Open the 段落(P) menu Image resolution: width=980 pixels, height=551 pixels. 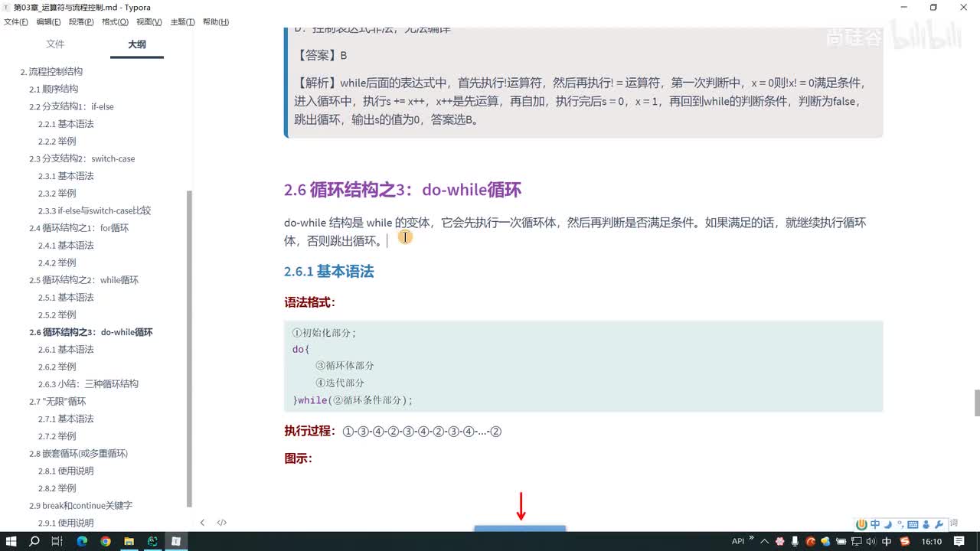pyautogui.click(x=81, y=22)
